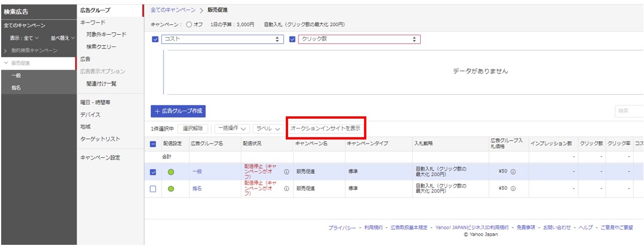
Task: Open the 一般 ad group name link
Action: [x=197, y=172]
